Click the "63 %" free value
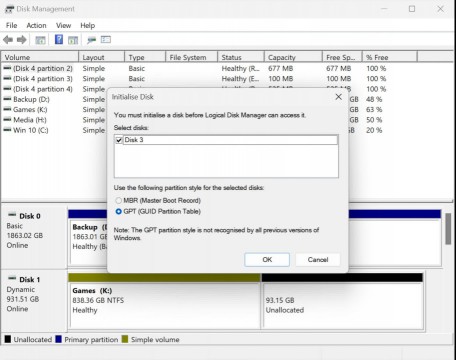 point(374,110)
